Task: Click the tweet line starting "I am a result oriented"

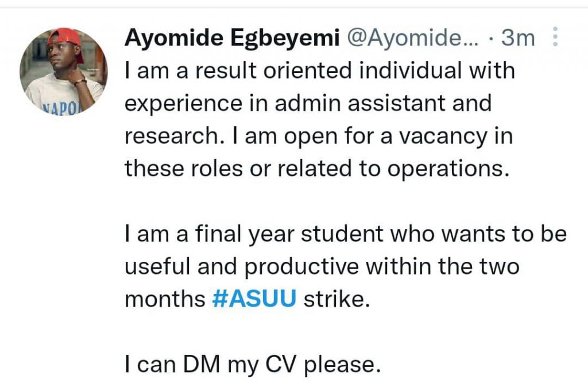Action: [320, 71]
